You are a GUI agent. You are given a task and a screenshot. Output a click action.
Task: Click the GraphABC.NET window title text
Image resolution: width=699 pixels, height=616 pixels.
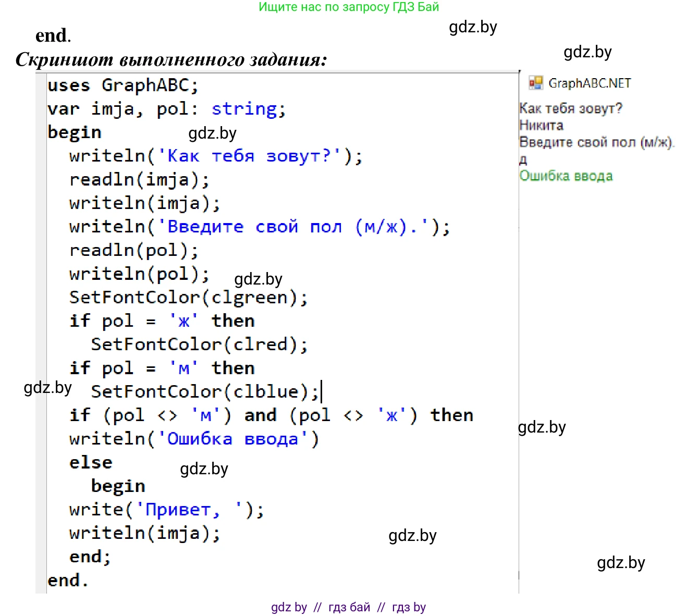pos(590,83)
